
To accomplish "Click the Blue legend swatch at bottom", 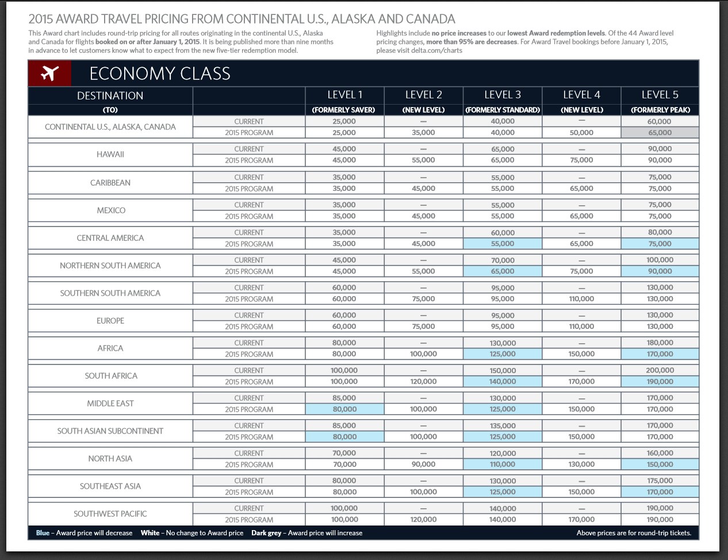I will 40,533.
